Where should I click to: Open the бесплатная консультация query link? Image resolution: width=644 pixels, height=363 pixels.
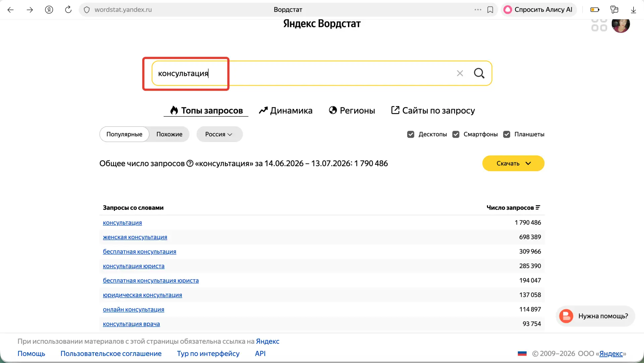tap(140, 252)
